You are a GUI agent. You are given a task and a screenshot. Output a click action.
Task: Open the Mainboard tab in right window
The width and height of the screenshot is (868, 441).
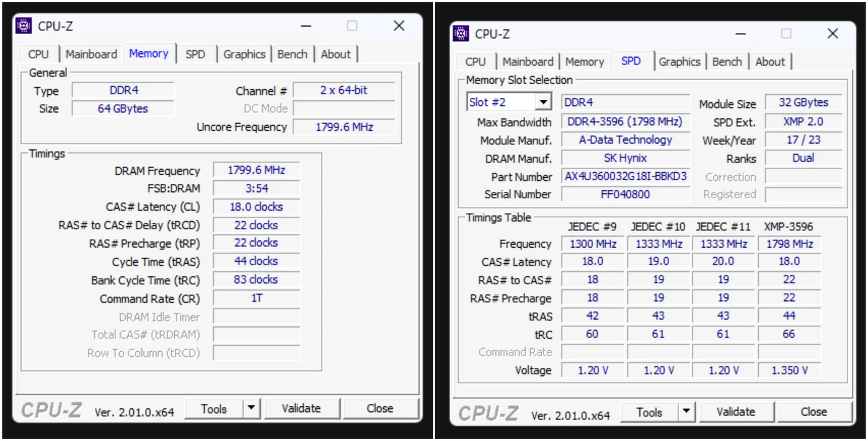(528, 61)
